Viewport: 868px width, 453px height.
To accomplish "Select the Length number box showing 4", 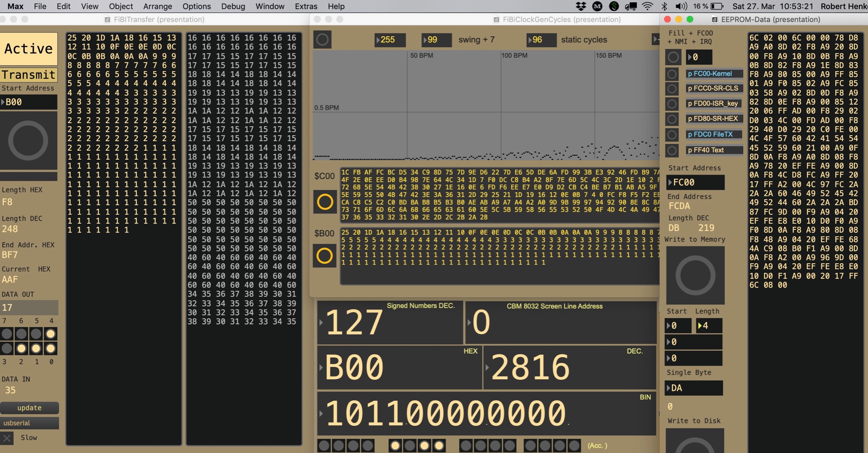I will pos(709,326).
